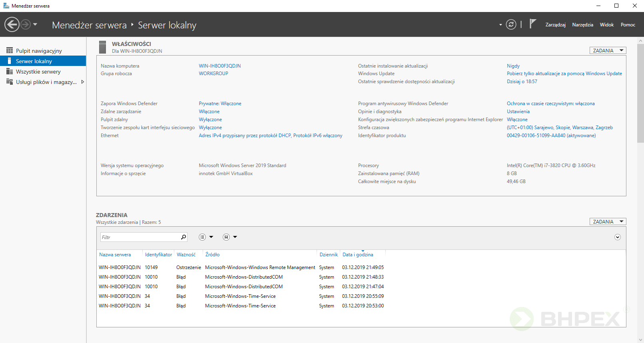Screen dimensions: 644x343
Task: Click the refresh icon in header
Action: (x=511, y=24)
